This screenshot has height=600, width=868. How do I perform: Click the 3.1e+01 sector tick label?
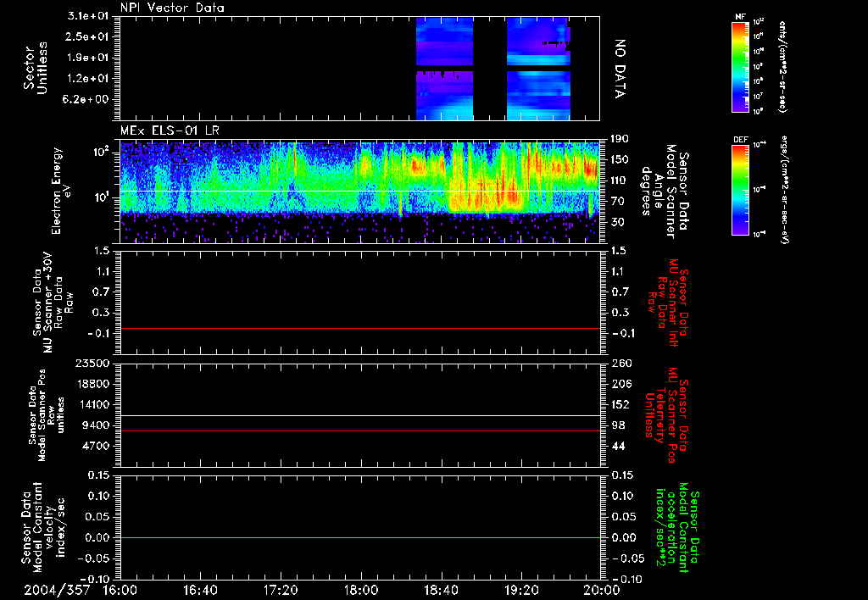(x=87, y=16)
